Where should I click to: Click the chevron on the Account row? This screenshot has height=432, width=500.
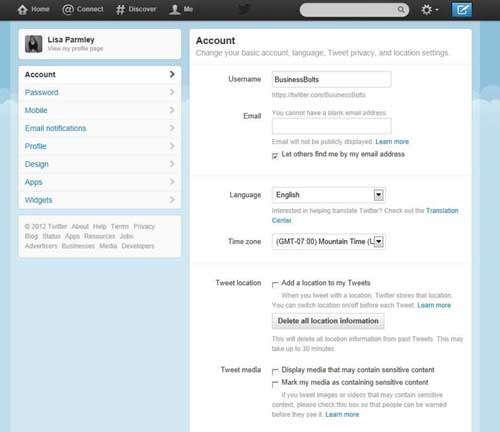[172, 74]
